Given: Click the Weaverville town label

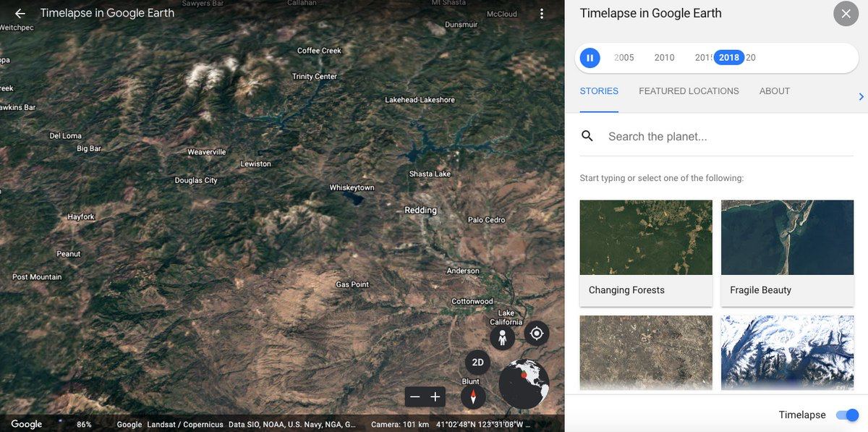Looking at the screenshot, I should [207, 152].
